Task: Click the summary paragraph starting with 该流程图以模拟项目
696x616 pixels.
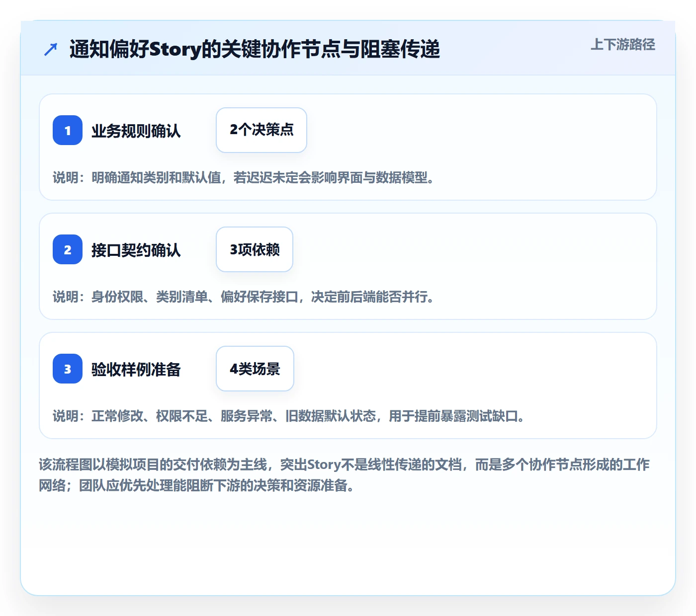Action: [x=345, y=475]
